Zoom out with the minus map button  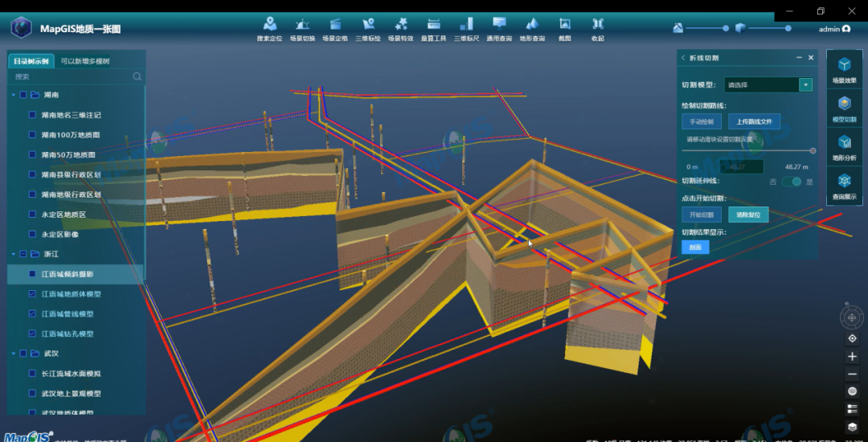853,374
